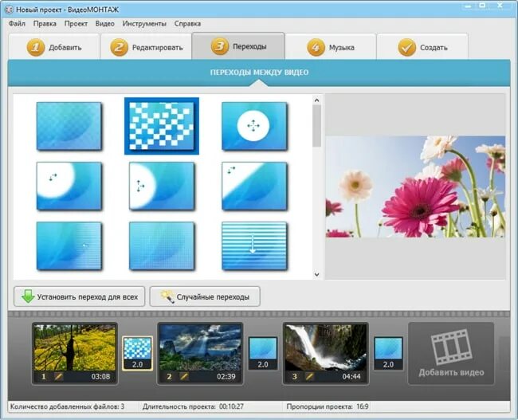Select the checkerboard transition thumbnail
The width and height of the screenshot is (518, 420).
(x=162, y=126)
